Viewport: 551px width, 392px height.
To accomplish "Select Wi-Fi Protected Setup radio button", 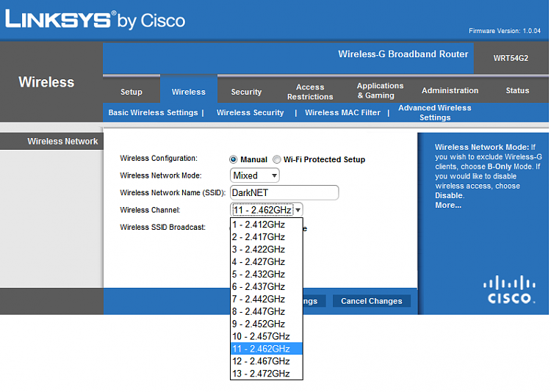I will coord(277,159).
